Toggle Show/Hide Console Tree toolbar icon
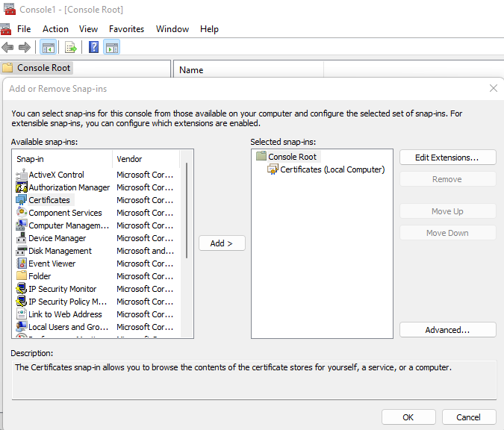This screenshot has height=430, width=504. tap(49, 48)
